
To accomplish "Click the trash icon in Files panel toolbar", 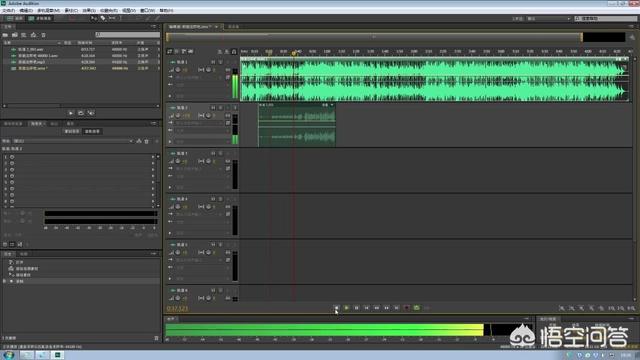I will point(43,35).
